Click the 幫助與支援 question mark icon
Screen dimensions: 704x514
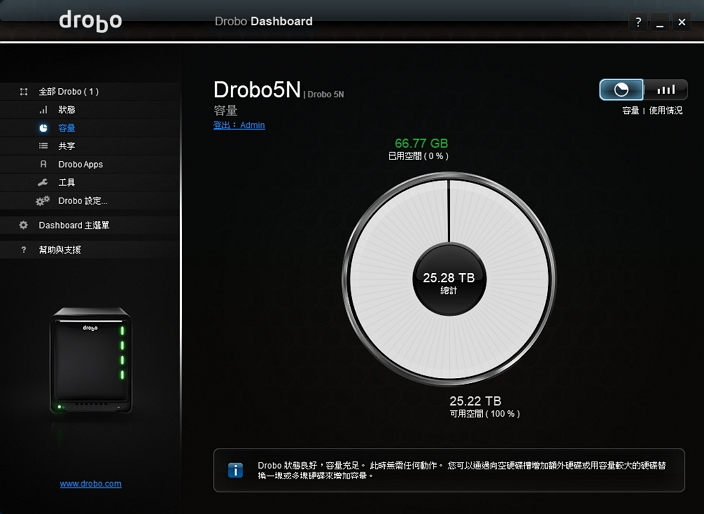(23, 250)
